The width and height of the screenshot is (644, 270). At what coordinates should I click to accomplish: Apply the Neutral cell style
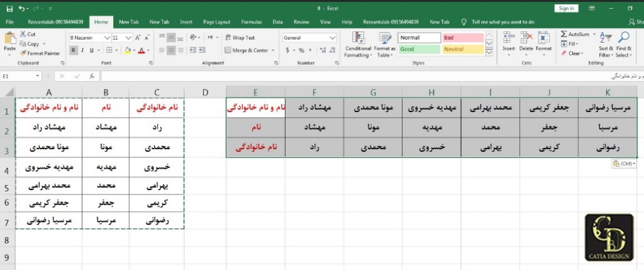point(463,49)
